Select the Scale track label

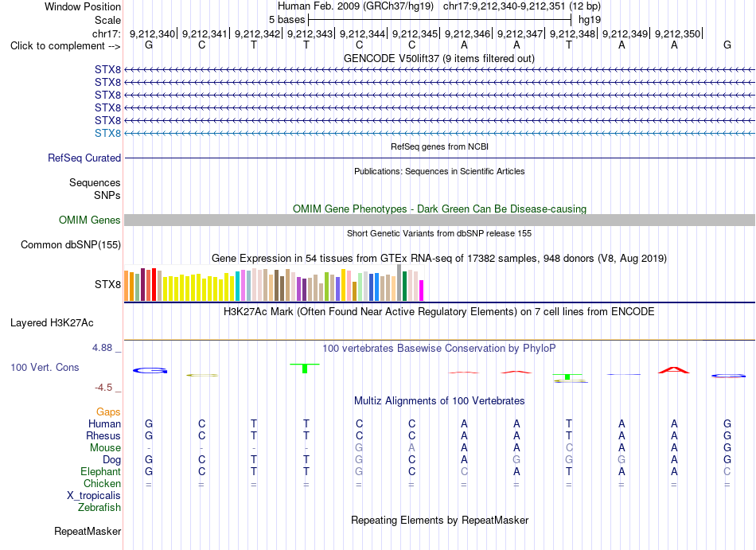(x=107, y=20)
